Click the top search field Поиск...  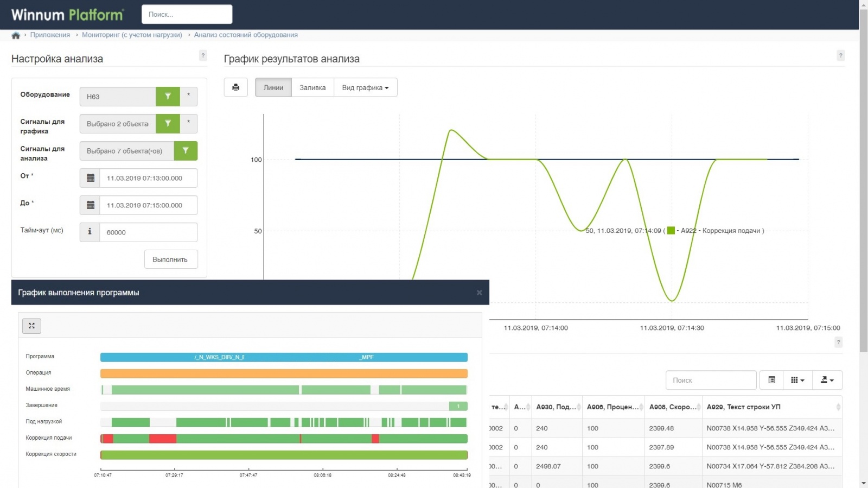pyautogui.click(x=187, y=15)
